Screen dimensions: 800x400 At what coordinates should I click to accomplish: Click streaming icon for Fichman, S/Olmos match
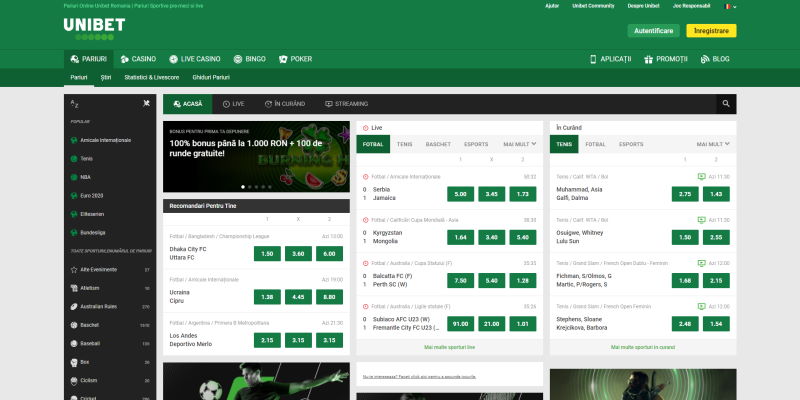(702, 263)
